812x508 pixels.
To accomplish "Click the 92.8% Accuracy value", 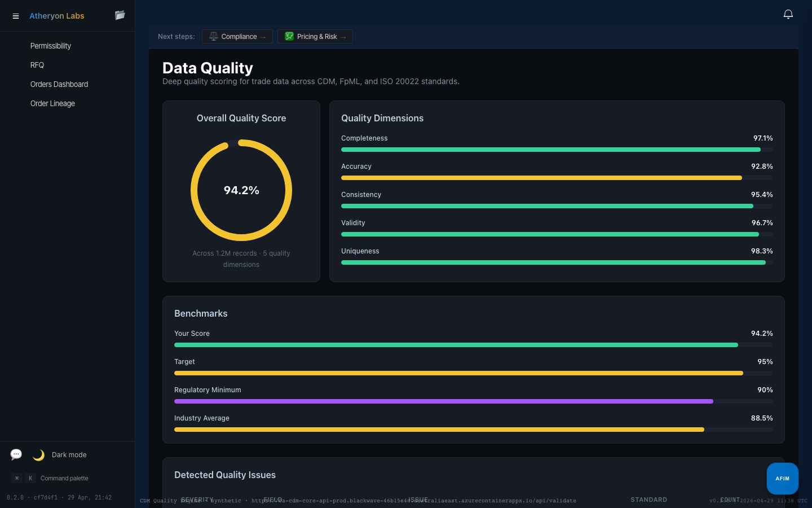I will (762, 167).
